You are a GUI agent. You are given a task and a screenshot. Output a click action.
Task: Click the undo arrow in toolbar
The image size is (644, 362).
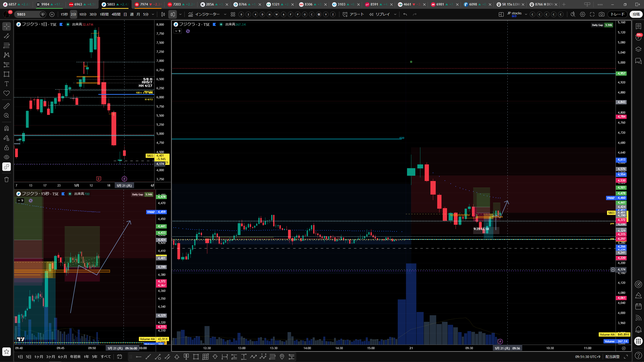(405, 14)
